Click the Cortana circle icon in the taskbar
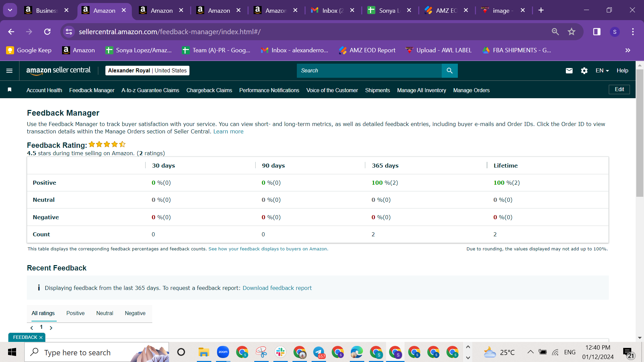Viewport: 644px width, 362px height. 181,352
